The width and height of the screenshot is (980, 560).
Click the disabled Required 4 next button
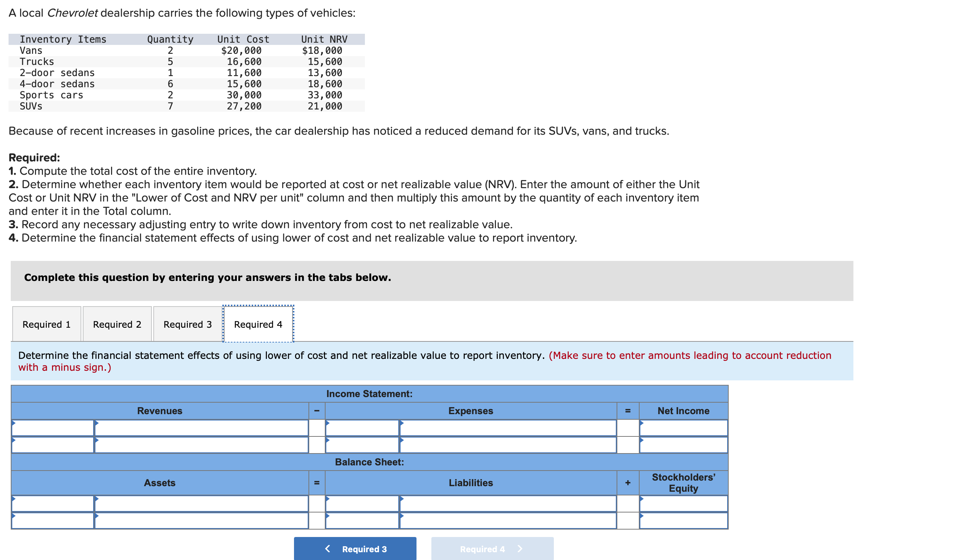coord(492,549)
